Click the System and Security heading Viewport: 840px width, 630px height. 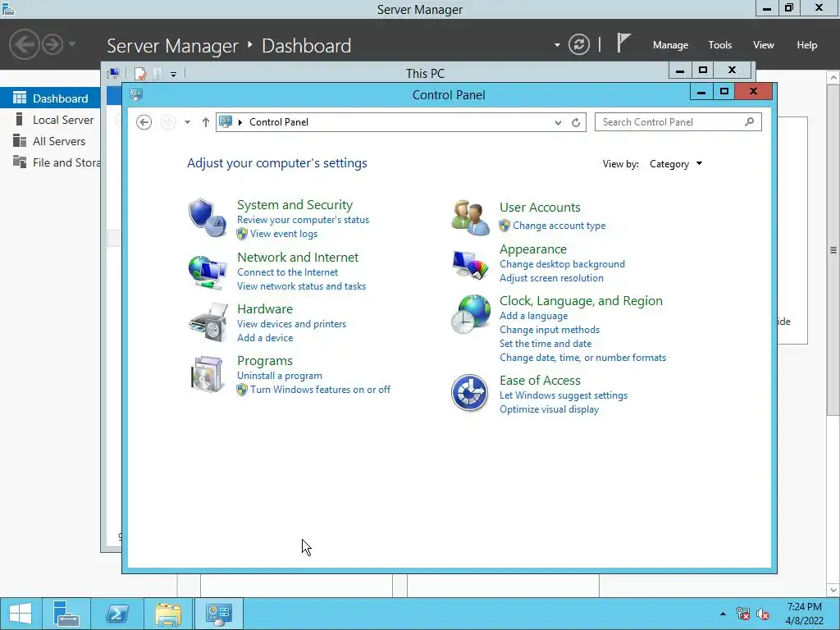[294, 204]
